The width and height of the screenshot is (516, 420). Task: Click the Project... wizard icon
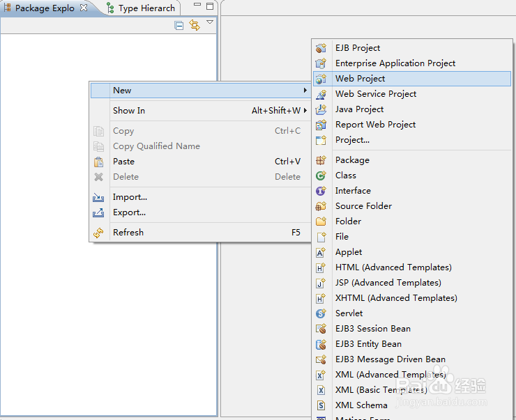pyautogui.click(x=321, y=140)
